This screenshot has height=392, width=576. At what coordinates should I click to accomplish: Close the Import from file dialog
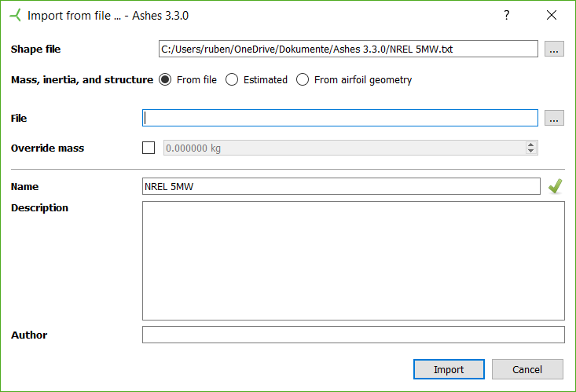pos(552,15)
